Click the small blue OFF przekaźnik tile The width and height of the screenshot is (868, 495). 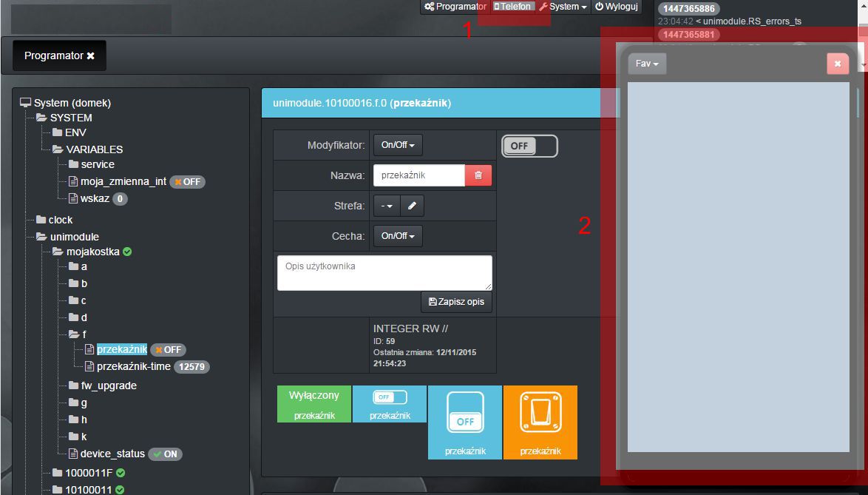coord(390,404)
